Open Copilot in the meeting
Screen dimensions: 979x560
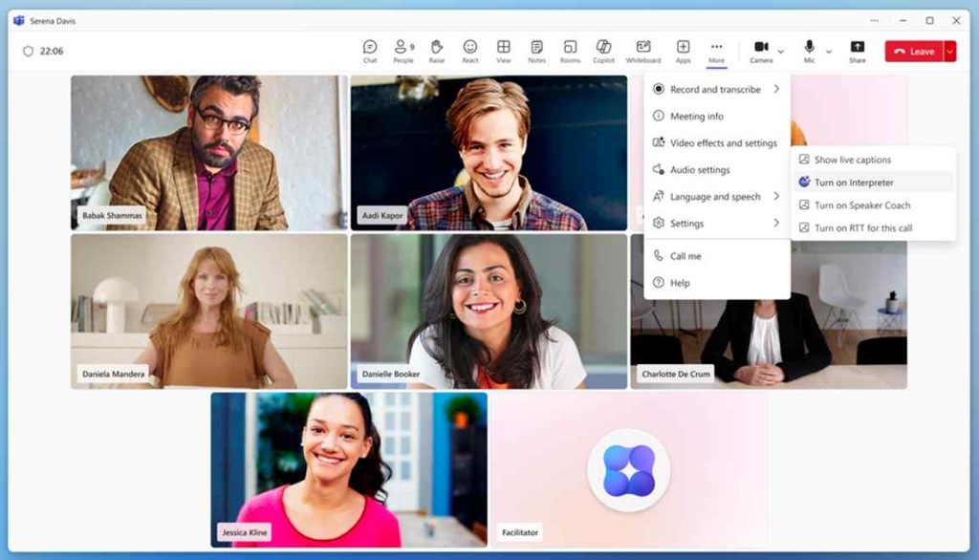pos(604,51)
